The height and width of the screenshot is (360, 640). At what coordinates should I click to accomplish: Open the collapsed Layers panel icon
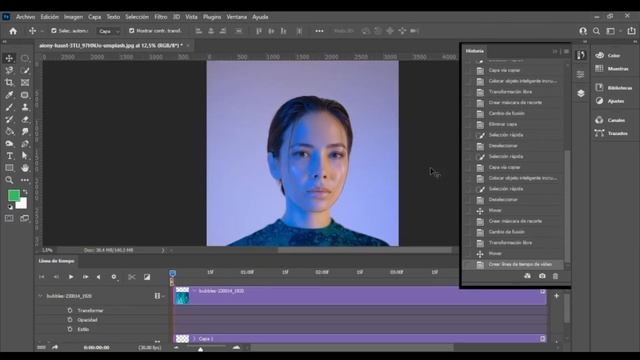point(581,93)
